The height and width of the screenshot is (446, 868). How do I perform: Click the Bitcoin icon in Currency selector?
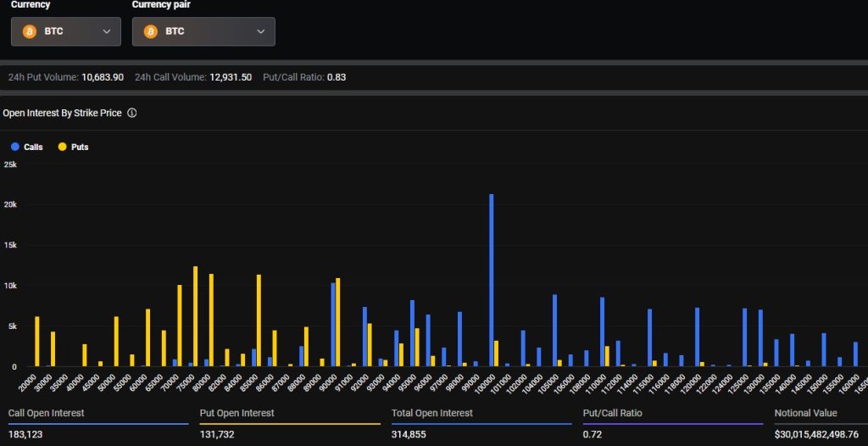(29, 31)
